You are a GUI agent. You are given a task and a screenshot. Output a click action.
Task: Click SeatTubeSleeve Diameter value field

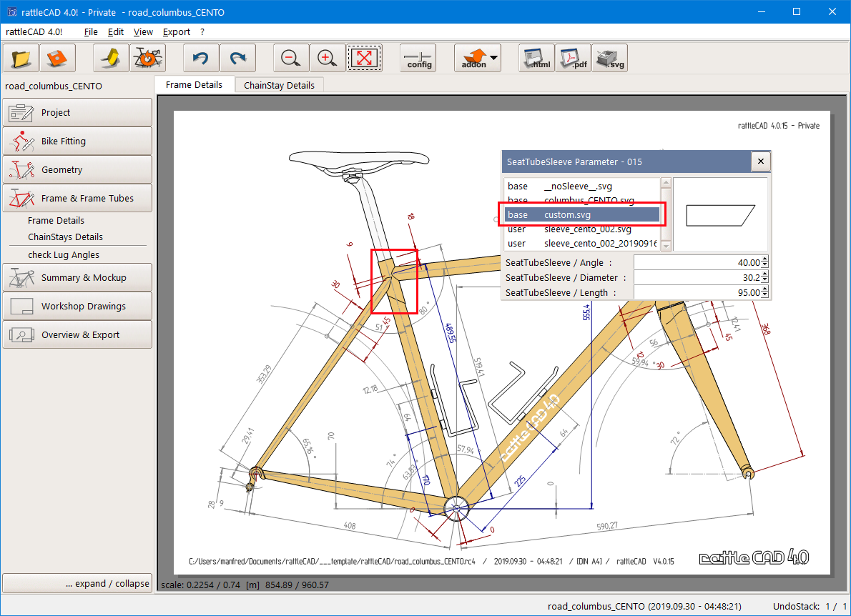(697, 278)
